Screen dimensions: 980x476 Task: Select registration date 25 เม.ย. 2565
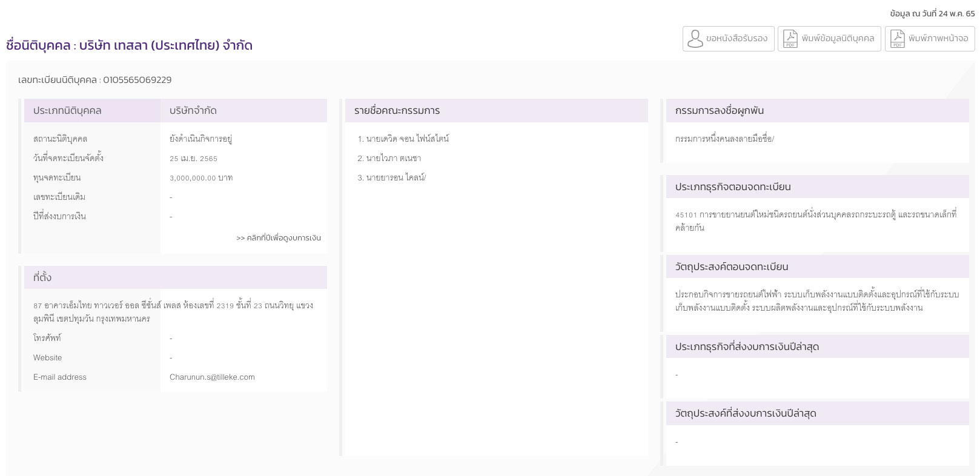[193, 159]
